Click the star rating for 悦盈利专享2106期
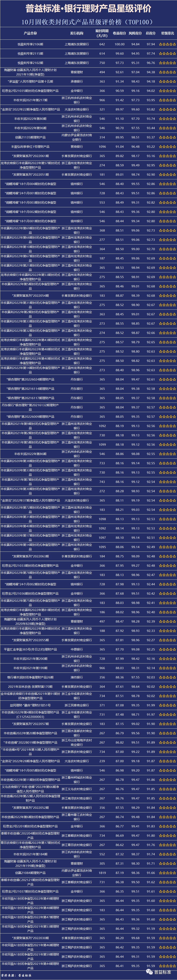This screenshot has height=980, width=177. point(167,44)
